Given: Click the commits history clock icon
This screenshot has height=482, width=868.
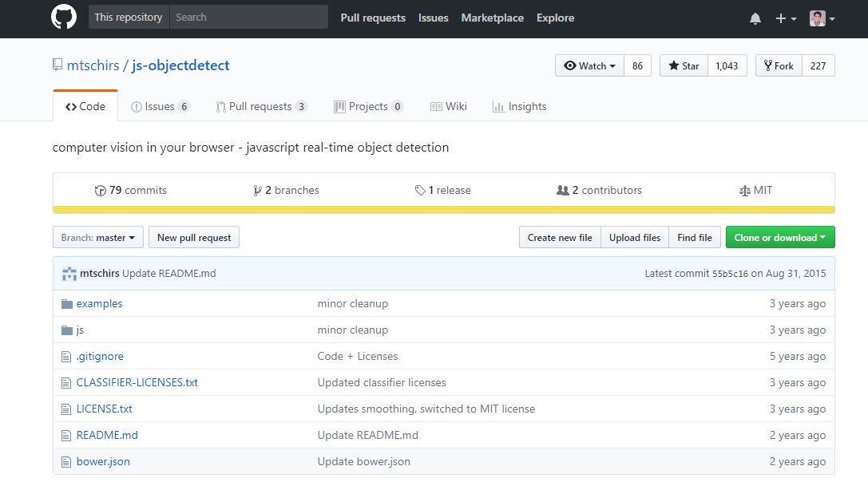Looking at the screenshot, I should (100, 191).
